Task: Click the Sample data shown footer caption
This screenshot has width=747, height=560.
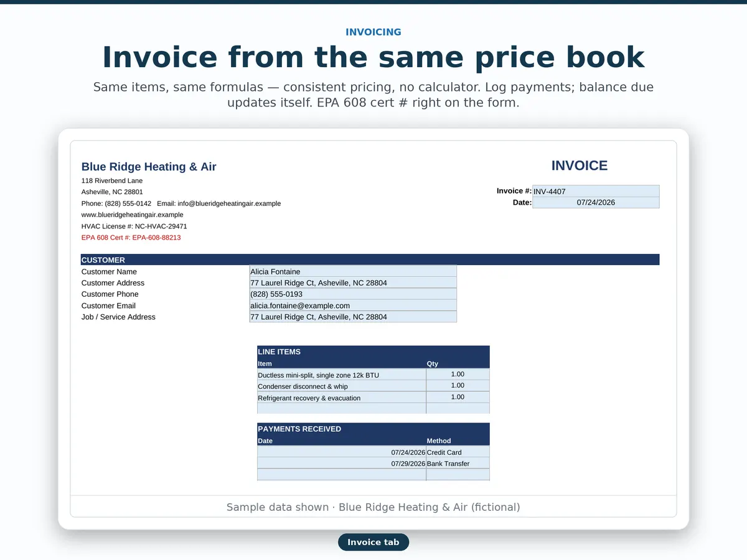Action: (x=374, y=507)
